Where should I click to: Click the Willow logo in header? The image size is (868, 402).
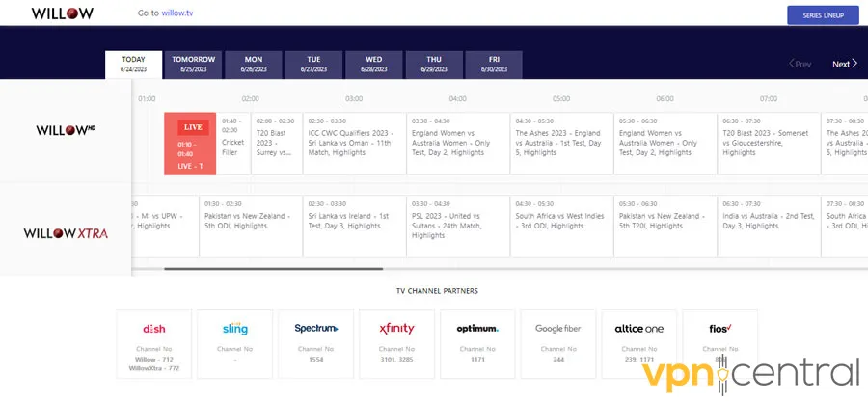coord(63,13)
